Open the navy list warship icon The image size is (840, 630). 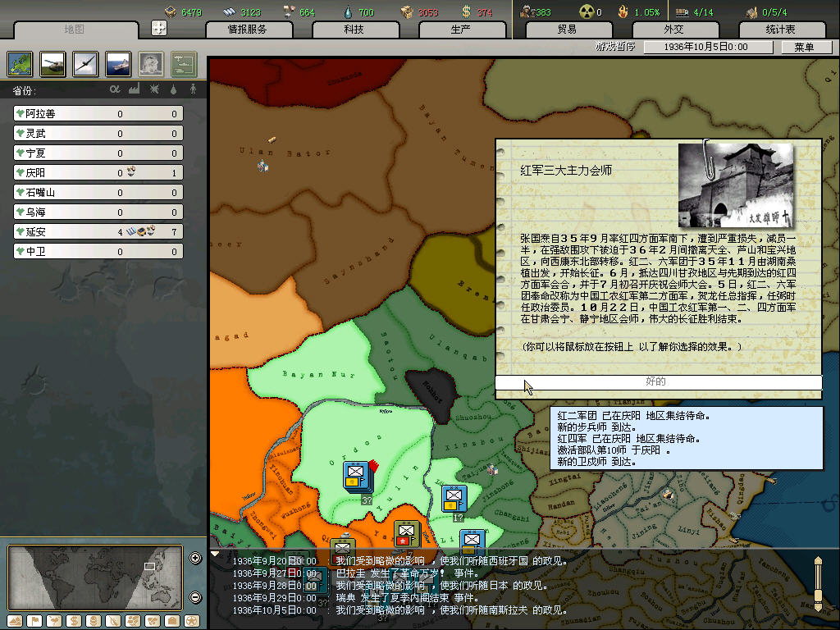pos(118,64)
